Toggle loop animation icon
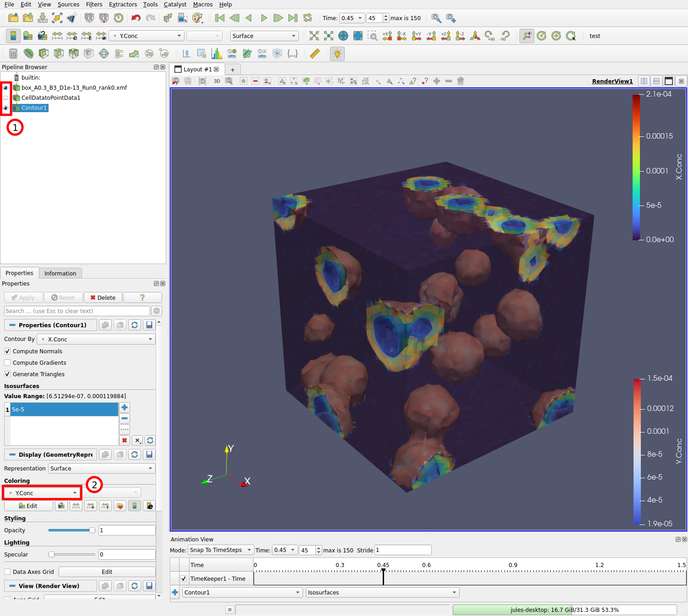Screen dimensions: 688x616 (x=308, y=18)
